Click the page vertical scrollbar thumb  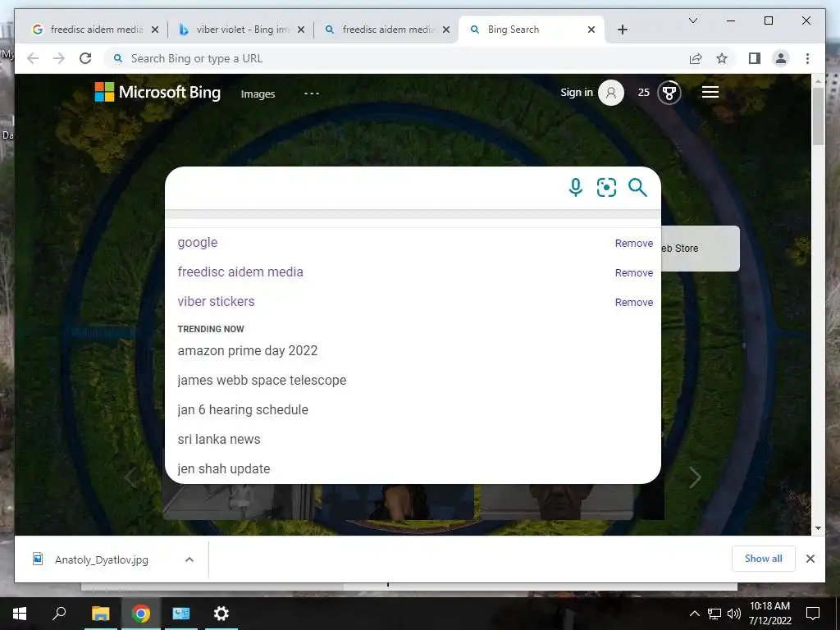click(818, 116)
